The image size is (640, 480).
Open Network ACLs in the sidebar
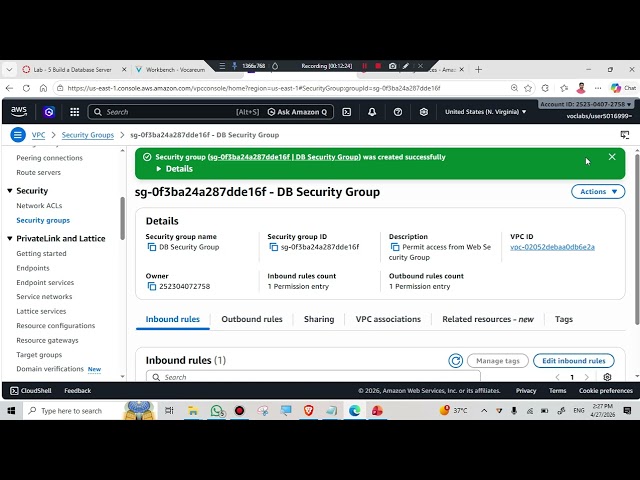pyautogui.click(x=39, y=206)
